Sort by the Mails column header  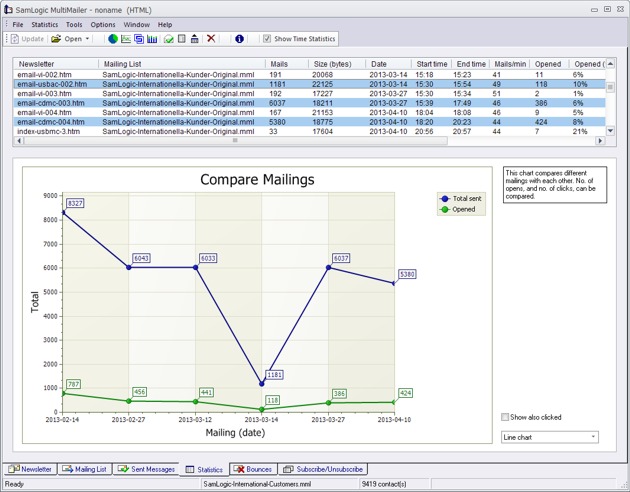click(287, 64)
